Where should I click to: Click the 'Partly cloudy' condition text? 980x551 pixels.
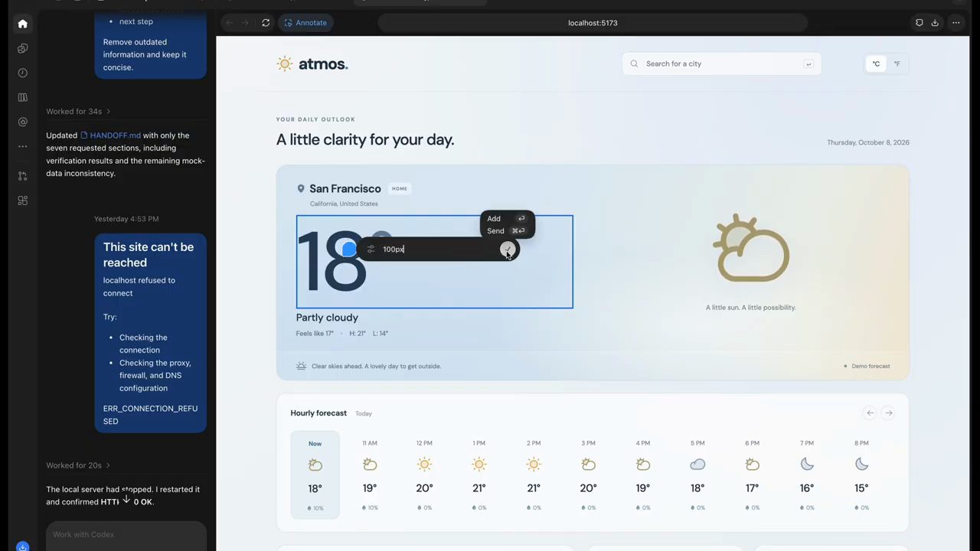[x=327, y=318]
